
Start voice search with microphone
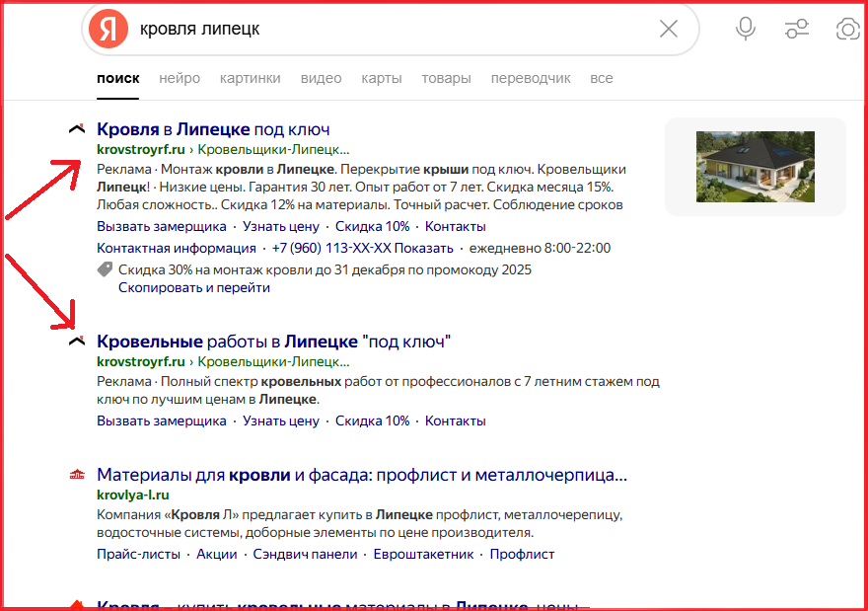pyautogui.click(x=746, y=29)
